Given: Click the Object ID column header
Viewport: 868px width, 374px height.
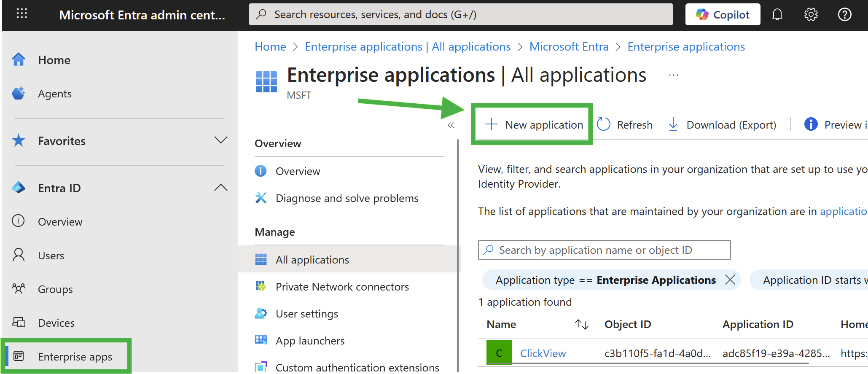Looking at the screenshot, I should (x=628, y=324).
